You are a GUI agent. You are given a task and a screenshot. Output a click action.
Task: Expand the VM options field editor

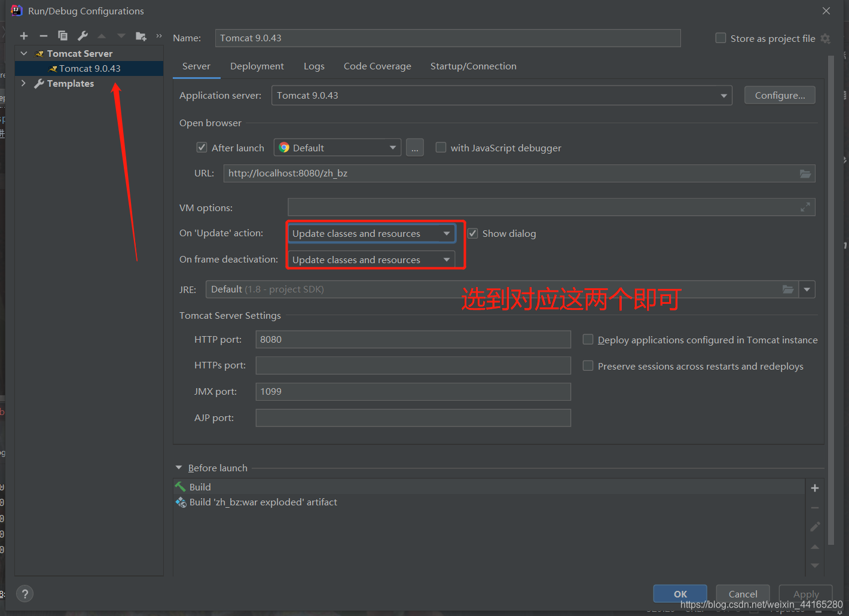click(805, 207)
